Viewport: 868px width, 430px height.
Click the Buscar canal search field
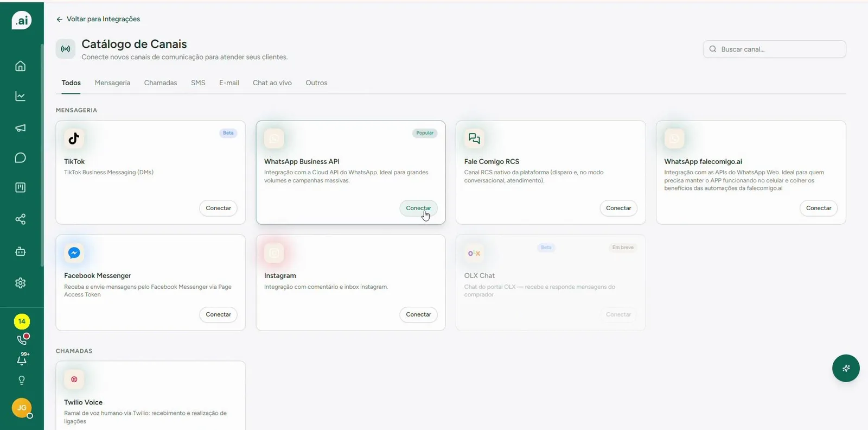[774, 49]
